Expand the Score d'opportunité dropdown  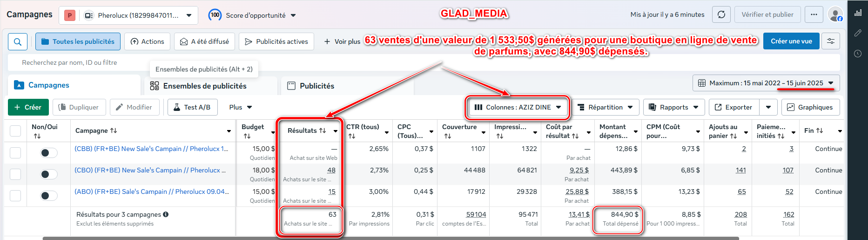293,15
